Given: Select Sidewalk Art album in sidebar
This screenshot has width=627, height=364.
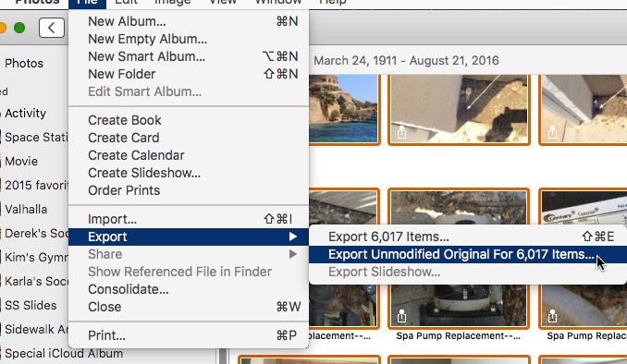Looking at the screenshot, I should point(36,329).
